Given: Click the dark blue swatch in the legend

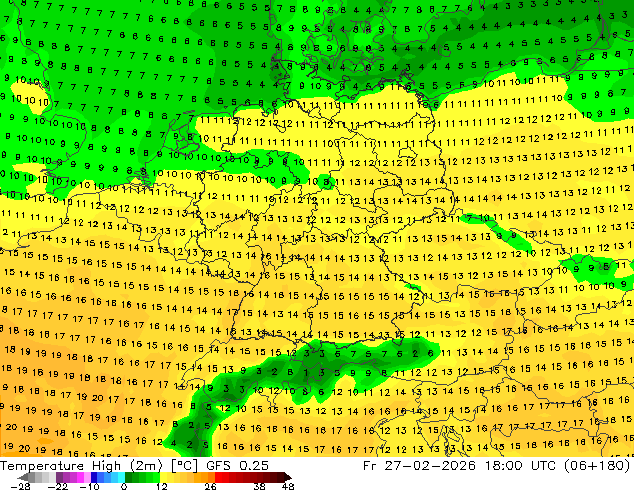Looking at the screenshot, I should (x=94, y=477).
